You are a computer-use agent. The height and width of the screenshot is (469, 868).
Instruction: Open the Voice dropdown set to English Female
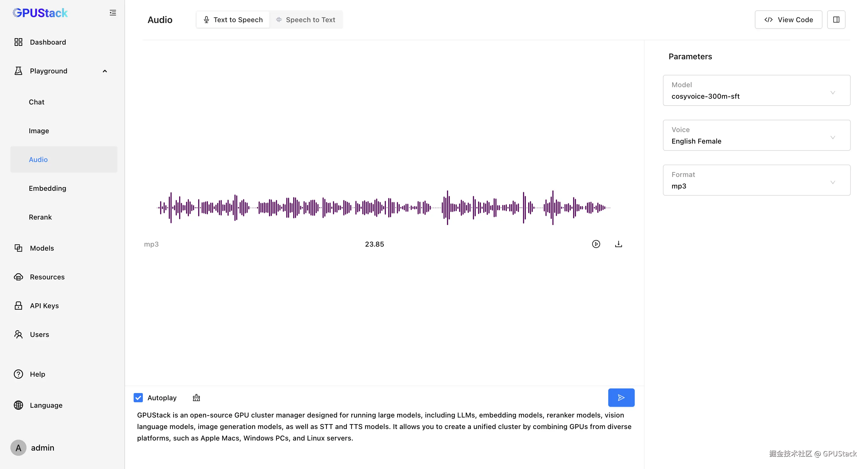point(756,135)
